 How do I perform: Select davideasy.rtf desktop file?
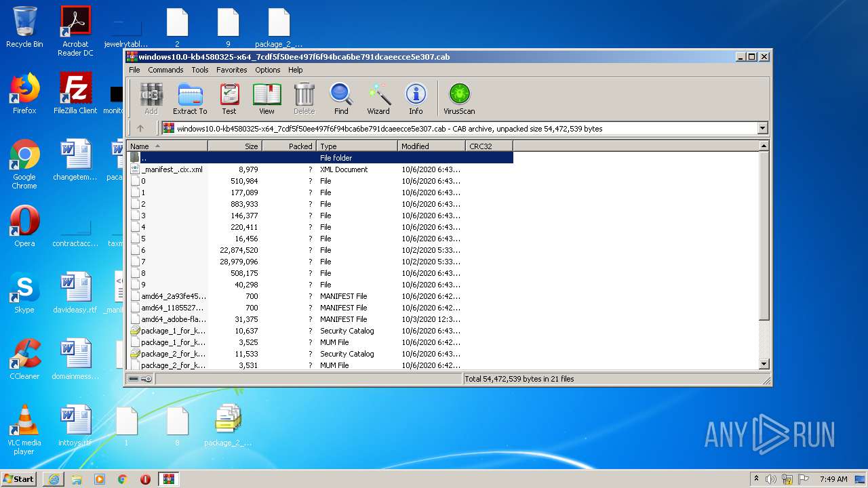(75, 293)
